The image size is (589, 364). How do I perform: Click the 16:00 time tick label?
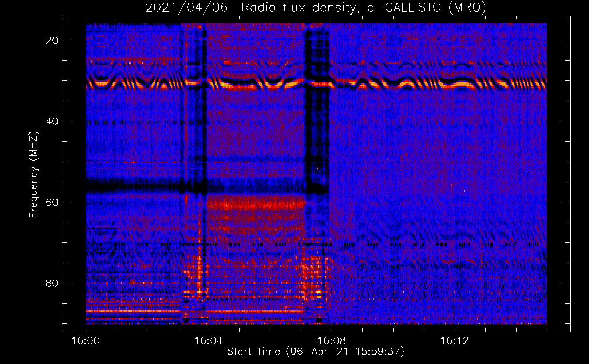[86, 341]
